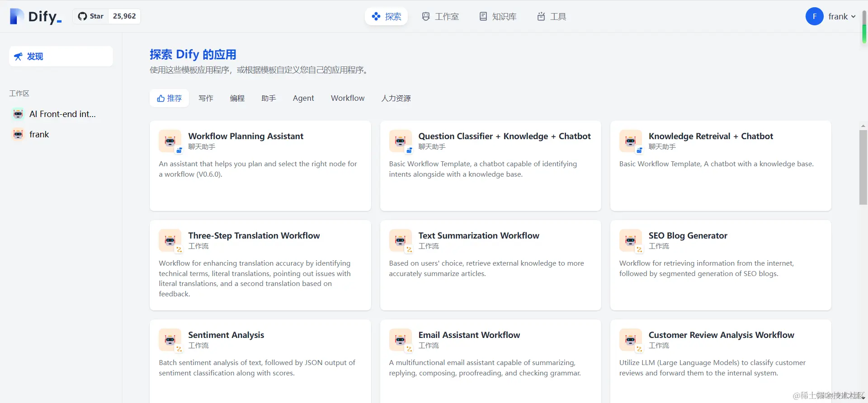Screen dimensions: 868x403
Task: Click the app list scroll-up arrow
Action: coord(863,126)
